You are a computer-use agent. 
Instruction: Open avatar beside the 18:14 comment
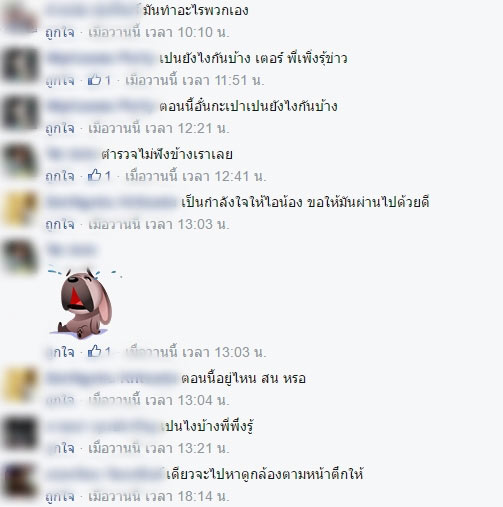point(20,481)
